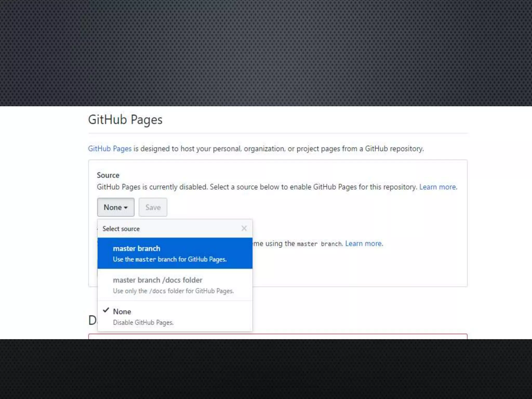Click the partially hidden 'D' heading

[92, 320]
